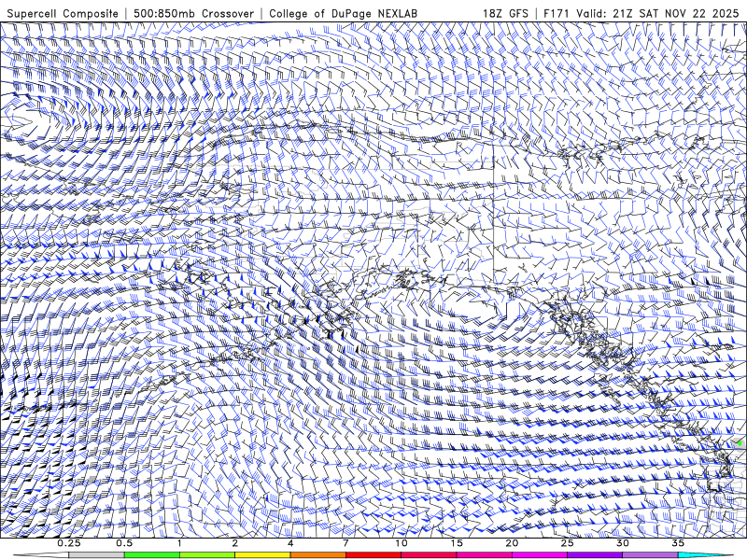The height and width of the screenshot is (560, 747).
Task: Click the "F171" forecast hour label
Action: pos(557,13)
